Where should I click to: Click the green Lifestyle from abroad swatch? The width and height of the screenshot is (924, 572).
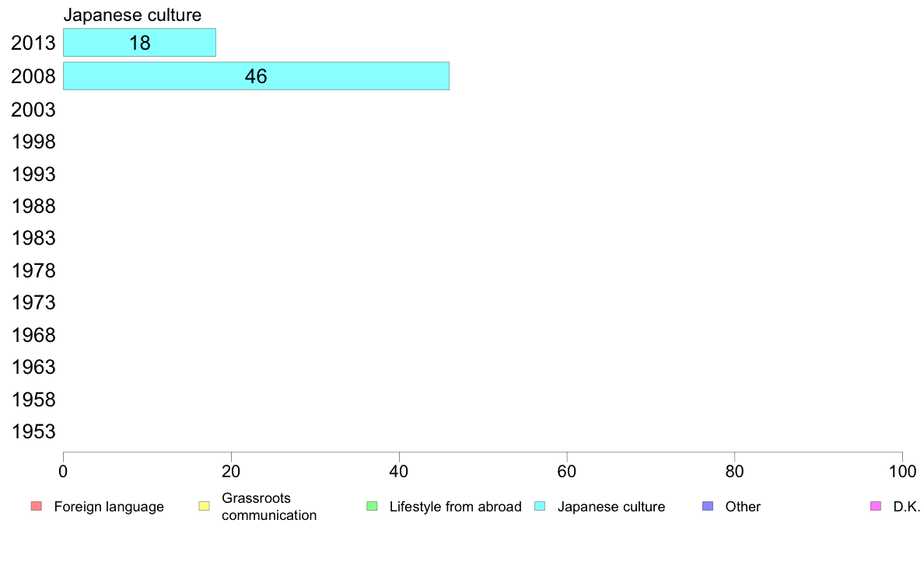(x=372, y=506)
